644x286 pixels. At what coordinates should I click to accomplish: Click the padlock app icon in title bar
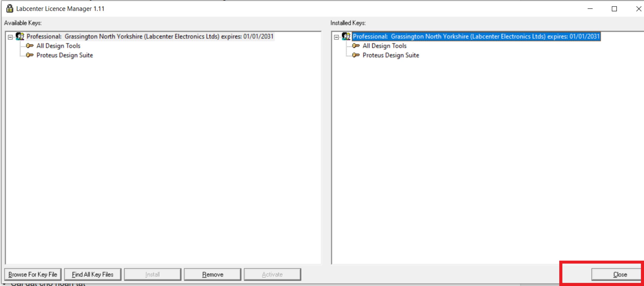10,9
